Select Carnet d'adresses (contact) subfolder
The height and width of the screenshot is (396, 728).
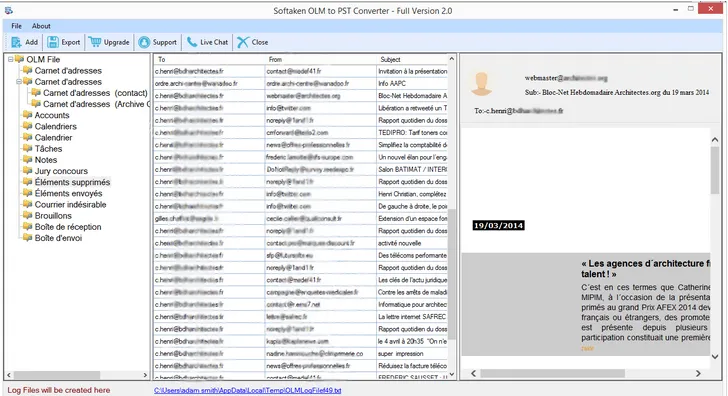click(95, 93)
